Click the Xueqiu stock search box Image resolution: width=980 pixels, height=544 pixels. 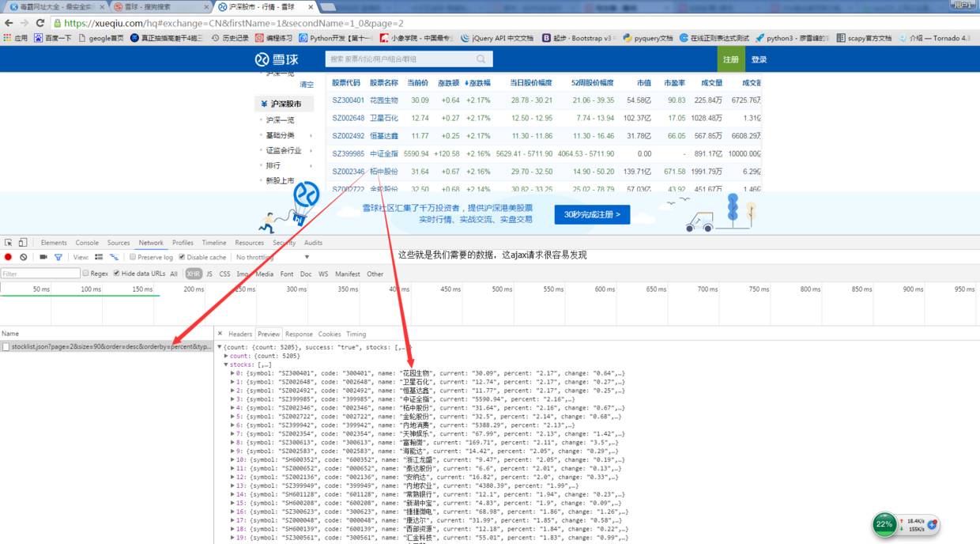(x=409, y=59)
